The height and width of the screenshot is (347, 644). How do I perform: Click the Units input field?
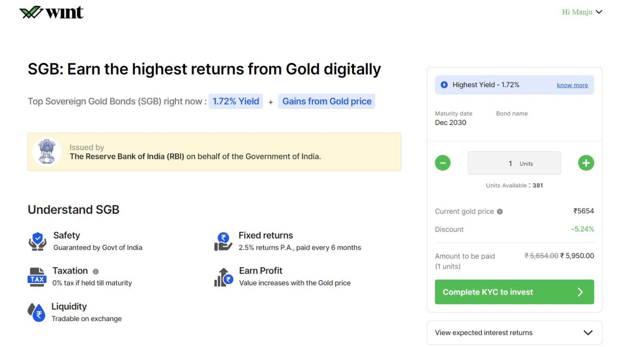(x=514, y=163)
